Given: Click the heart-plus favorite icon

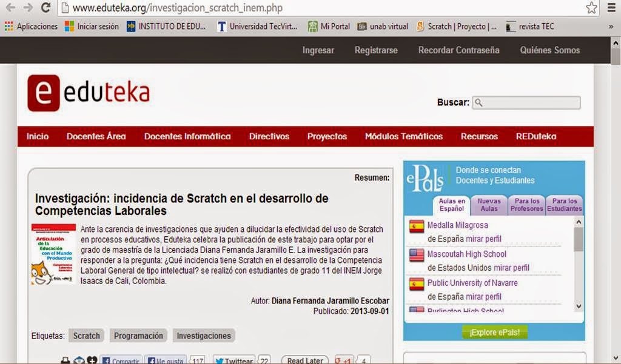Looking at the screenshot, I should coord(92,360).
